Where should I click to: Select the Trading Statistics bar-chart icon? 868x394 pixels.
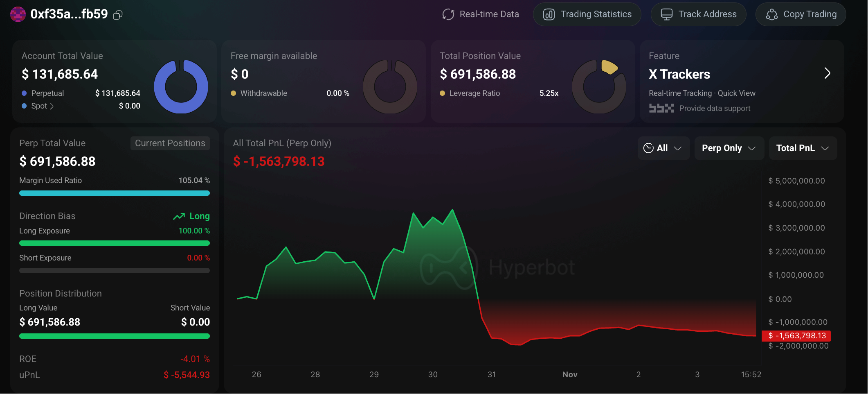[549, 14]
